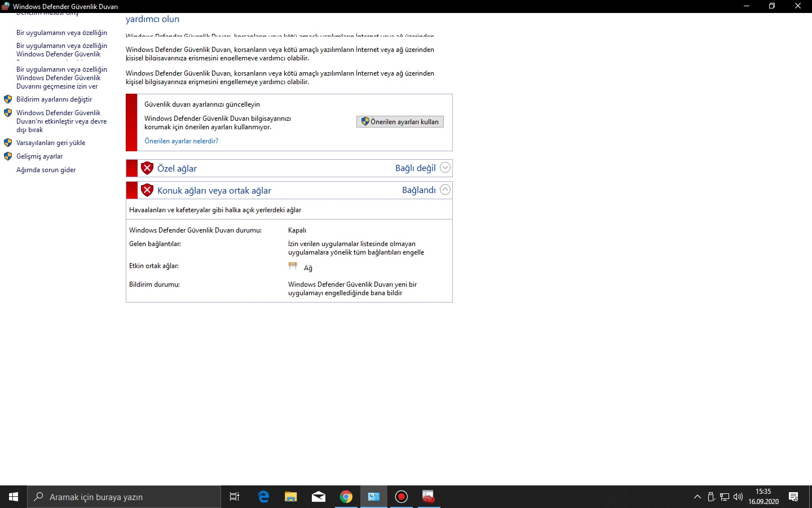Image resolution: width=812 pixels, height=508 pixels.
Task: Click the Etkin ortak ağlar: label
Action: pos(154,266)
